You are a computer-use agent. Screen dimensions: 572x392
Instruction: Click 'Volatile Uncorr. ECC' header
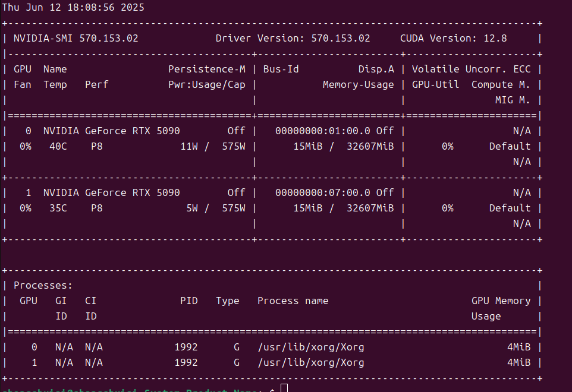click(x=472, y=69)
